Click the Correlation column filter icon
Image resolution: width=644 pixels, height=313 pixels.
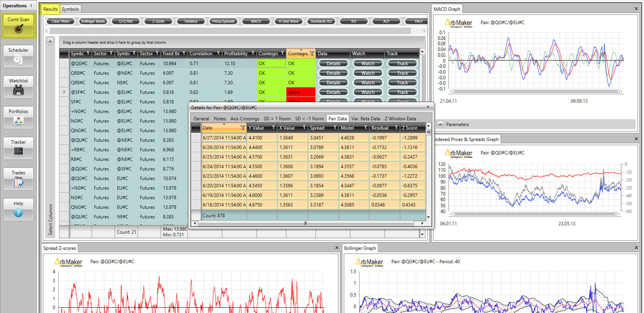[219, 53]
